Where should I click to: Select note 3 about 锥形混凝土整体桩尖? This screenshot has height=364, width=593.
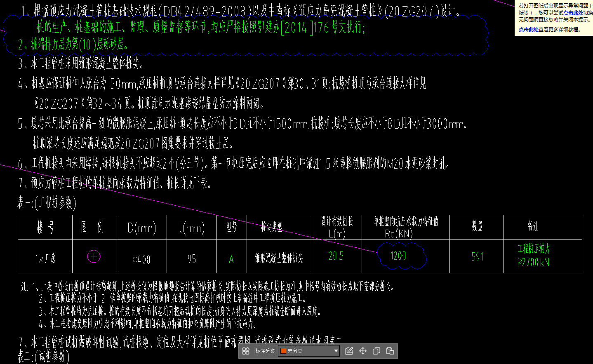click(x=81, y=63)
